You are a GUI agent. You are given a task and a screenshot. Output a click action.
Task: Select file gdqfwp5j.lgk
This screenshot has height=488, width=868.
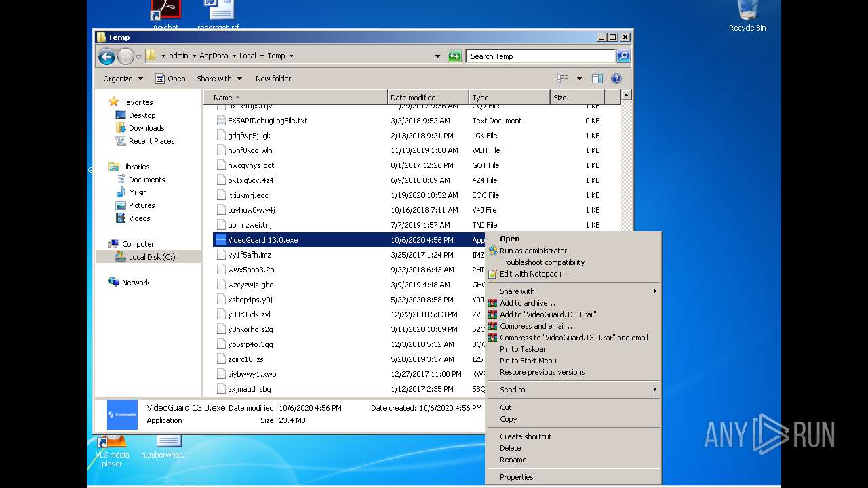pyautogui.click(x=249, y=136)
